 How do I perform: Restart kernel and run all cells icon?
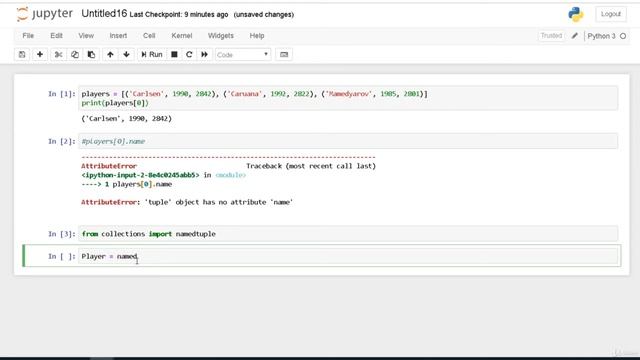204,54
